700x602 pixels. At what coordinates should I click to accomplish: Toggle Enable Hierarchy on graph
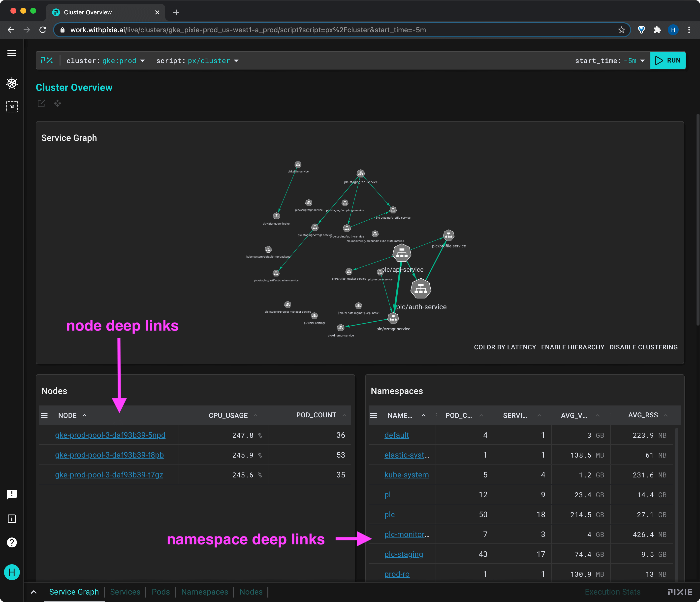(x=572, y=347)
